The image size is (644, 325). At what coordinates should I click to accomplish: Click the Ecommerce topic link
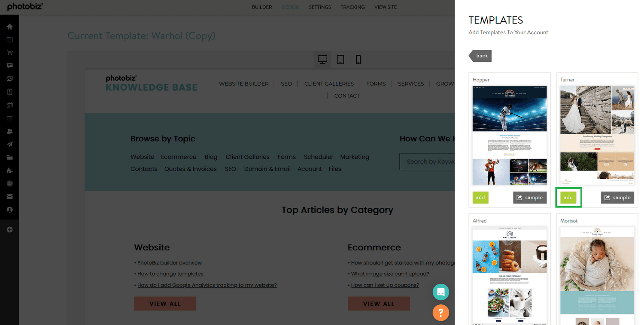point(179,157)
